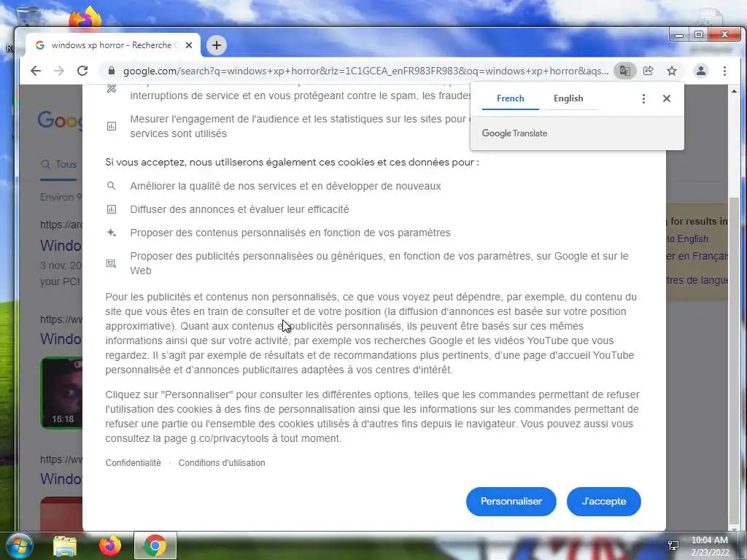Click the Personnaliser button

(x=511, y=502)
